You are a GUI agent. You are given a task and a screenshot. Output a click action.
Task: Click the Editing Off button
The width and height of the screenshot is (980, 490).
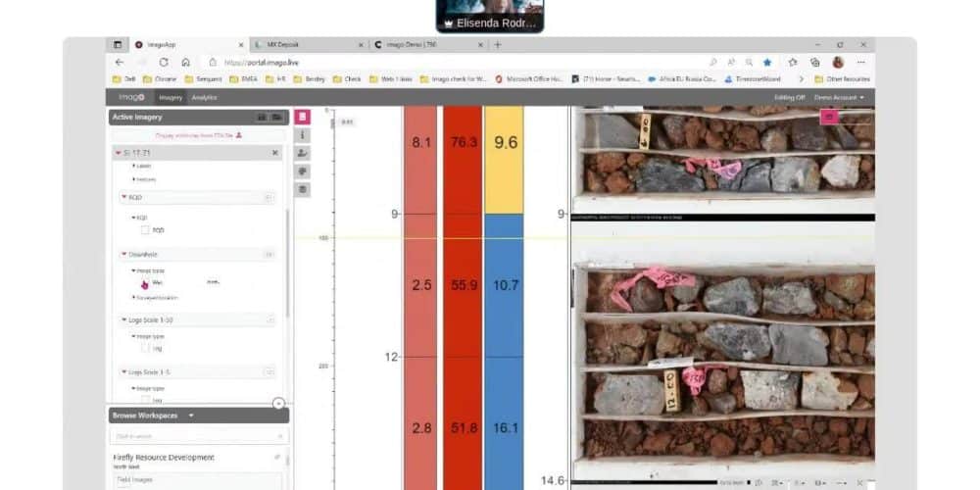[x=789, y=97]
